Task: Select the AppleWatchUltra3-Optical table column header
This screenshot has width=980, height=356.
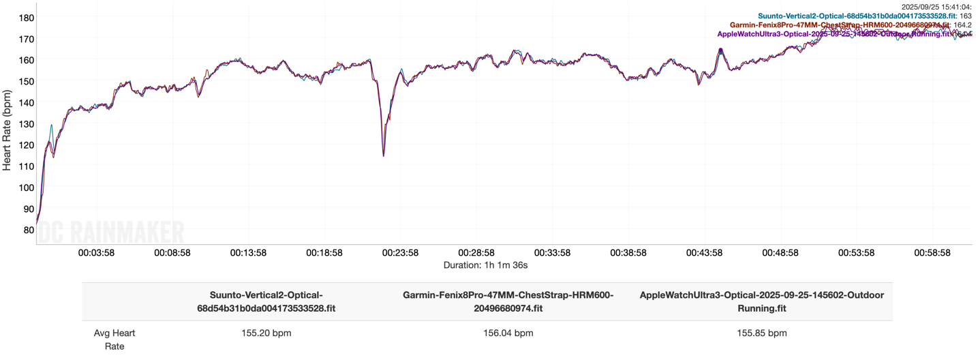Action: 761,301
